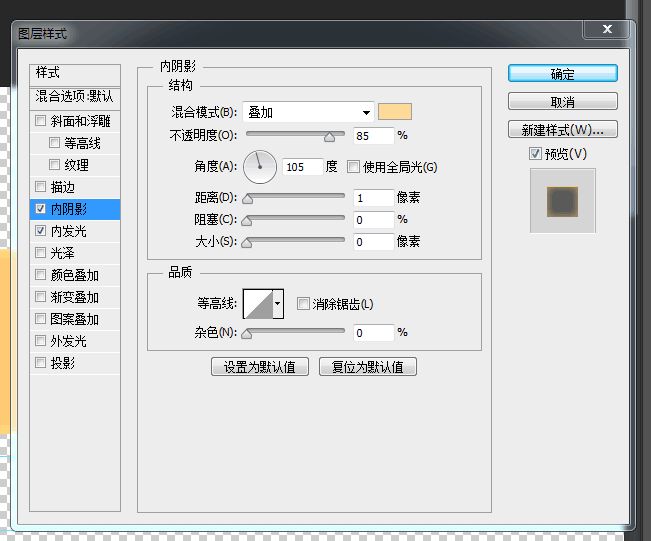Screen dimensions: 651x541
Task: Click the 阻塞 value field
Action: [373, 220]
